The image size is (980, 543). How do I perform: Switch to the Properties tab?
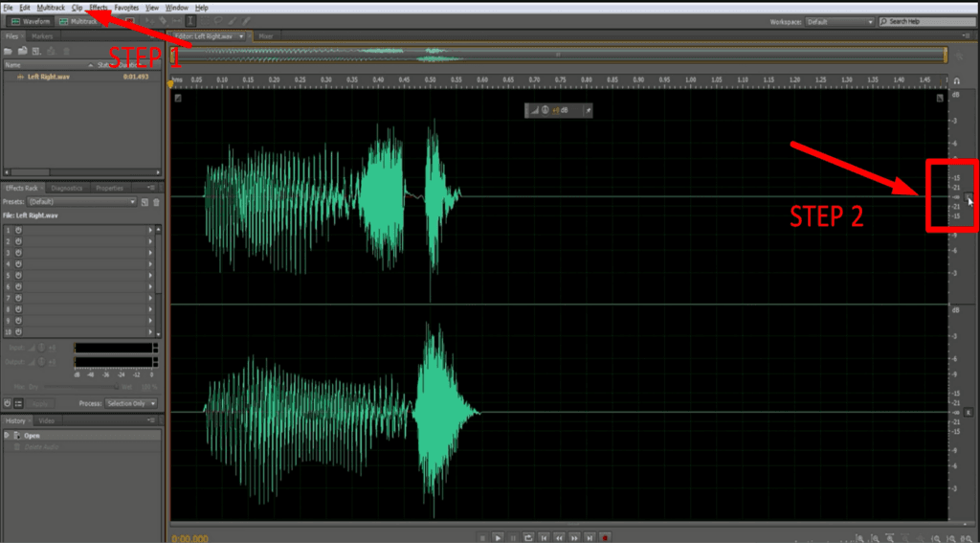coord(109,188)
